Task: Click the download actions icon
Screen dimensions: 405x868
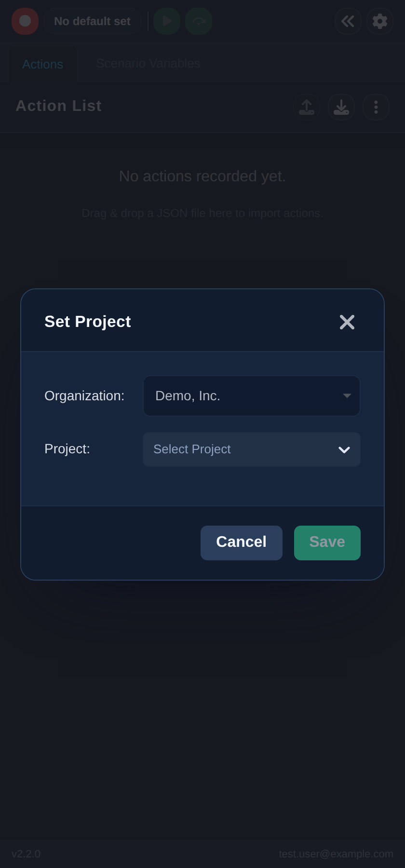Action: (341, 107)
